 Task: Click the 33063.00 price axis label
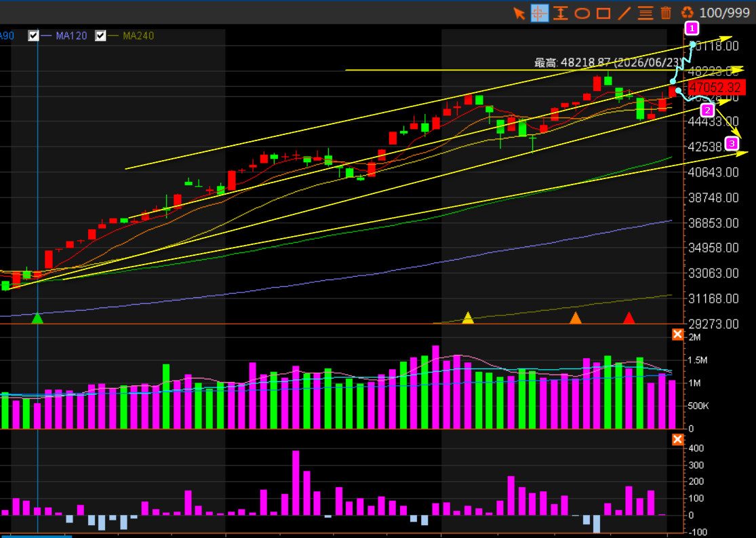pos(713,273)
